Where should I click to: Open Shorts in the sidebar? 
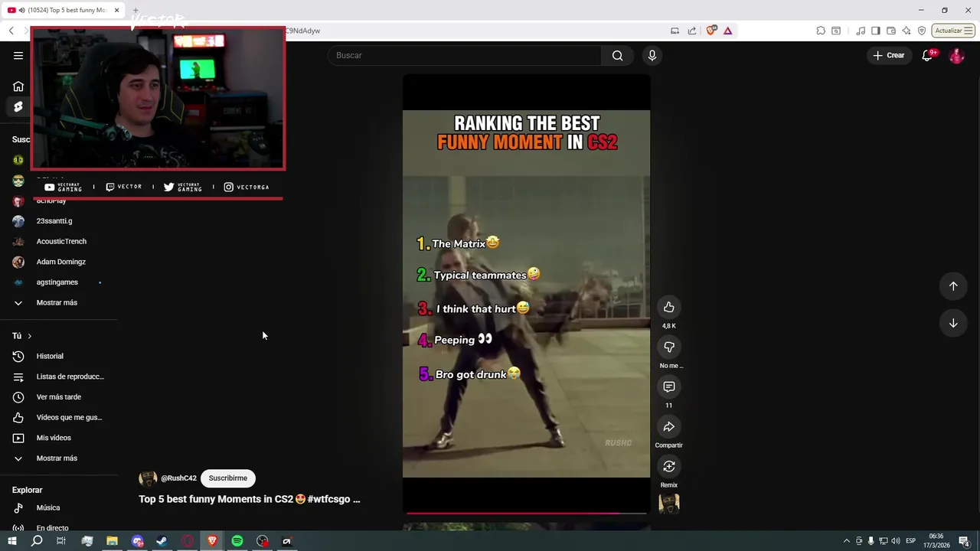(x=18, y=106)
